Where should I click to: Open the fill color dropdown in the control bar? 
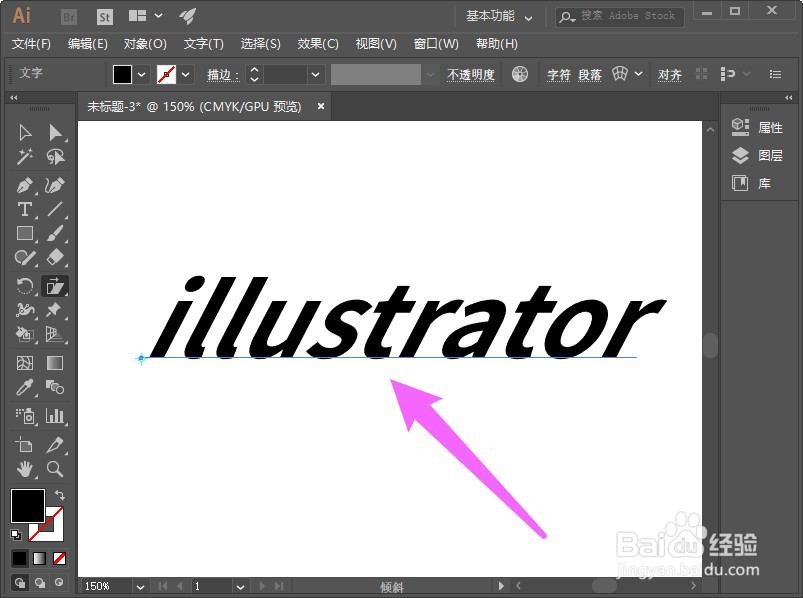(x=140, y=74)
